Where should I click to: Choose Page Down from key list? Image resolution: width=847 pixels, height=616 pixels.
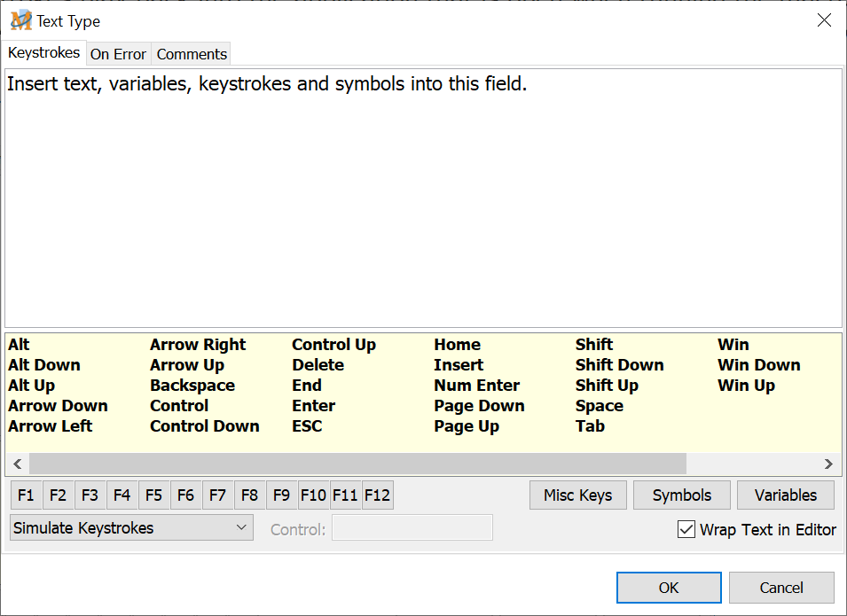pos(479,406)
